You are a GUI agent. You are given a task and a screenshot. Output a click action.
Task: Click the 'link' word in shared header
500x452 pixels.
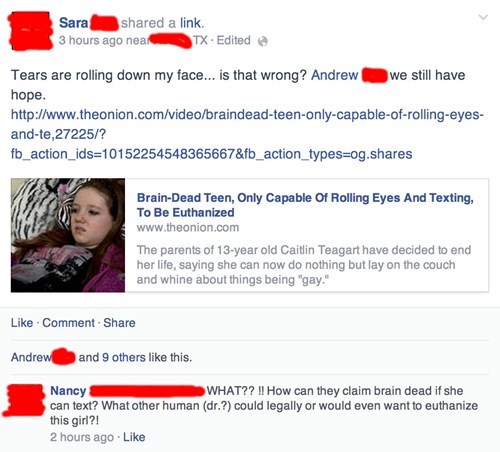[x=190, y=23]
